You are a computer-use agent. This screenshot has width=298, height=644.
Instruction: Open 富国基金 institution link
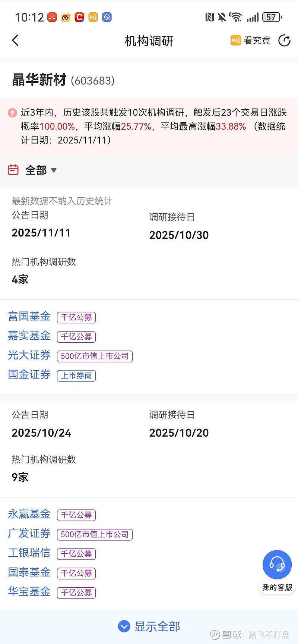[29, 316]
